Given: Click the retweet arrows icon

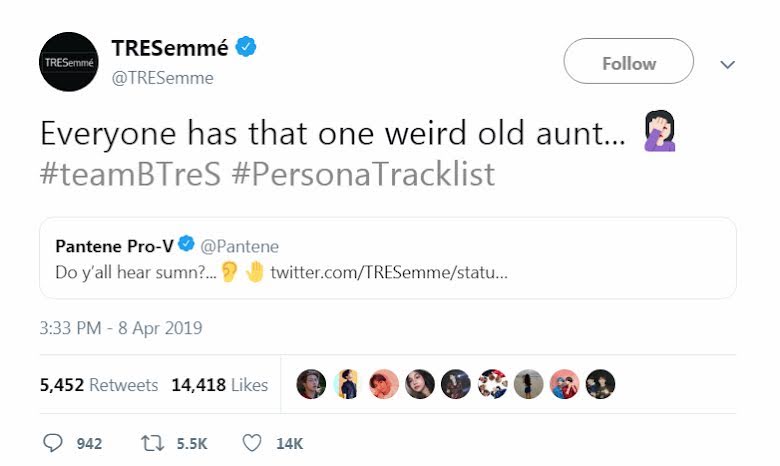Looking at the screenshot, I should coord(152,443).
